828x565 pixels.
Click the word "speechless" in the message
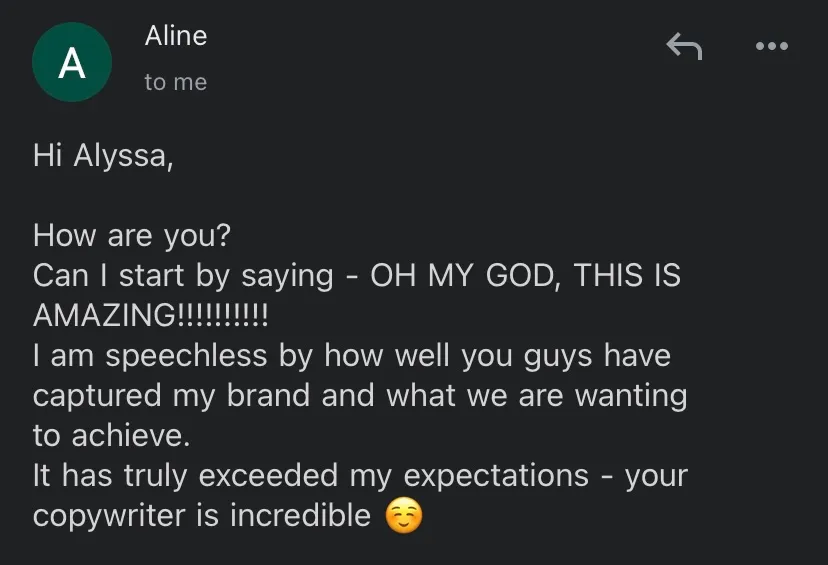coord(187,356)
